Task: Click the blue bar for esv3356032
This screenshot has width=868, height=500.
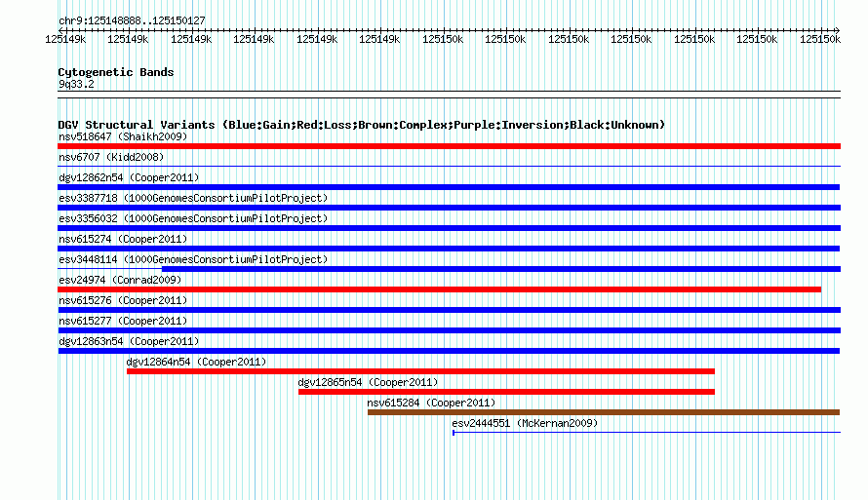Action: [x=449, y=228]
